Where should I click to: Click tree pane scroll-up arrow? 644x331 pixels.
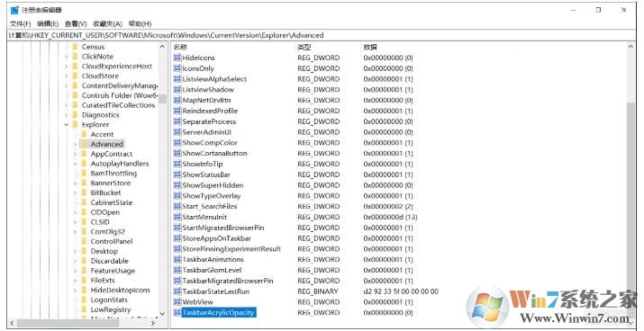[163, 47]
